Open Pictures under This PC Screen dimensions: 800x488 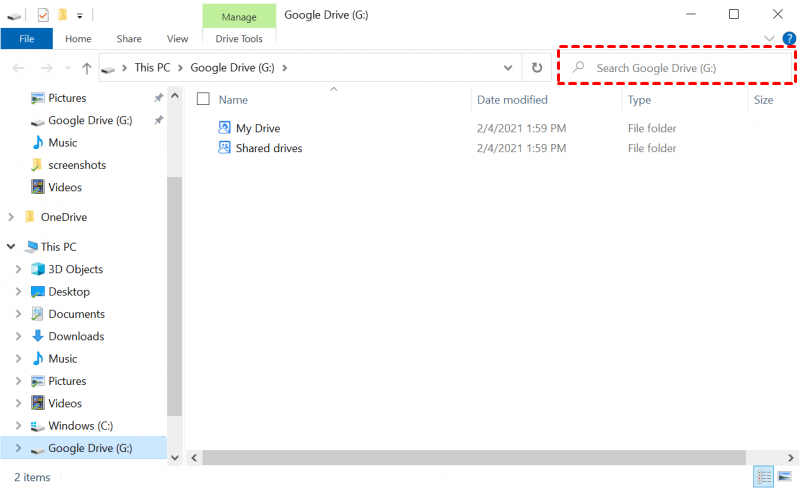67,381
